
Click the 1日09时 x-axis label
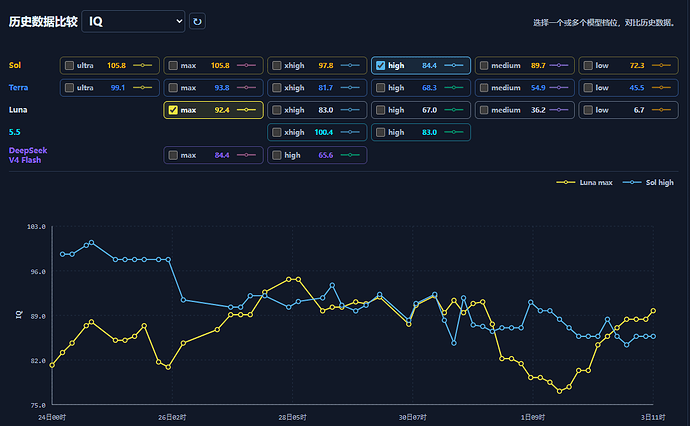pyautogui.click(x=533, y=417)
